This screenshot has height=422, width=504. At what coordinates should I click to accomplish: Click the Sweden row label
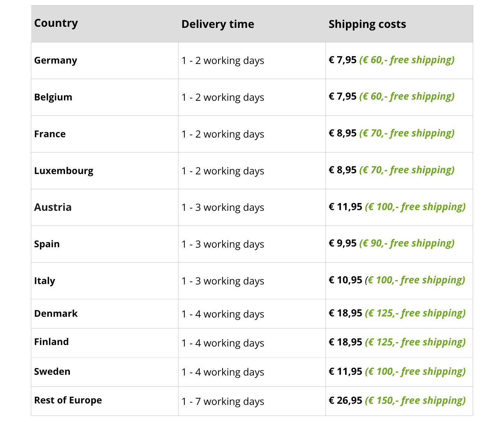(52, 371)
